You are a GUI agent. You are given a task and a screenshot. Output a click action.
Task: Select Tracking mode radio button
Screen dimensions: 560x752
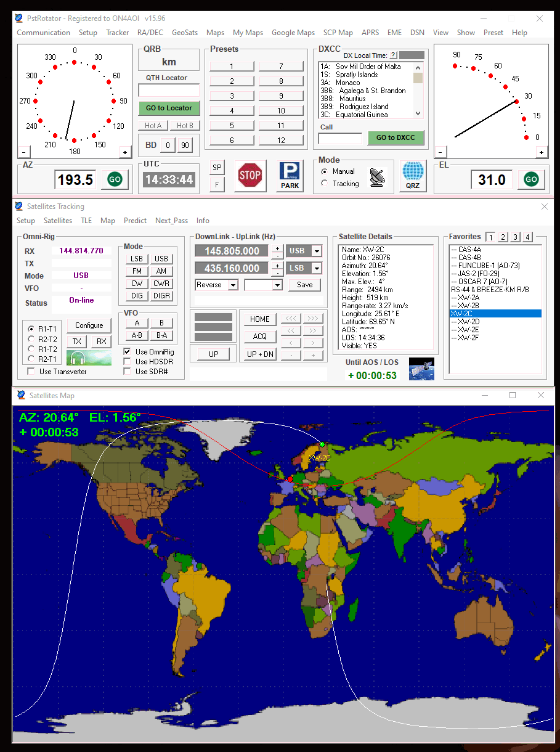click(324, 184)
